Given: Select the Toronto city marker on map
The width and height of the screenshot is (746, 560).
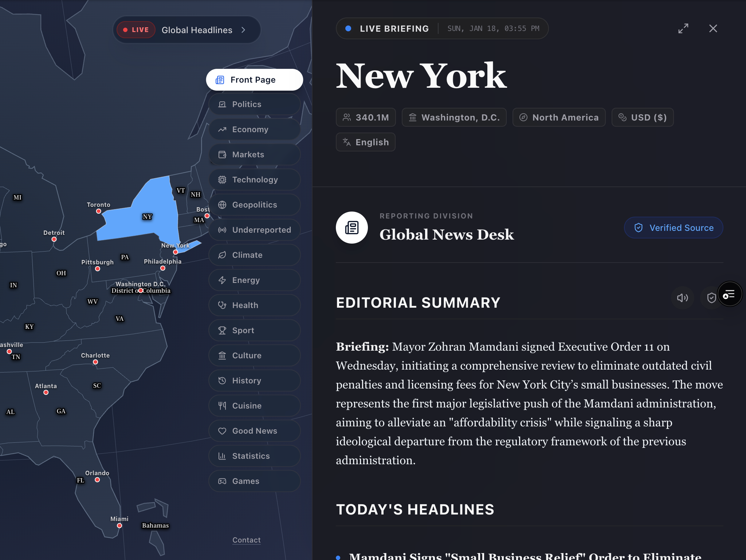Looking at the screenshot, I should pos(98,211).
